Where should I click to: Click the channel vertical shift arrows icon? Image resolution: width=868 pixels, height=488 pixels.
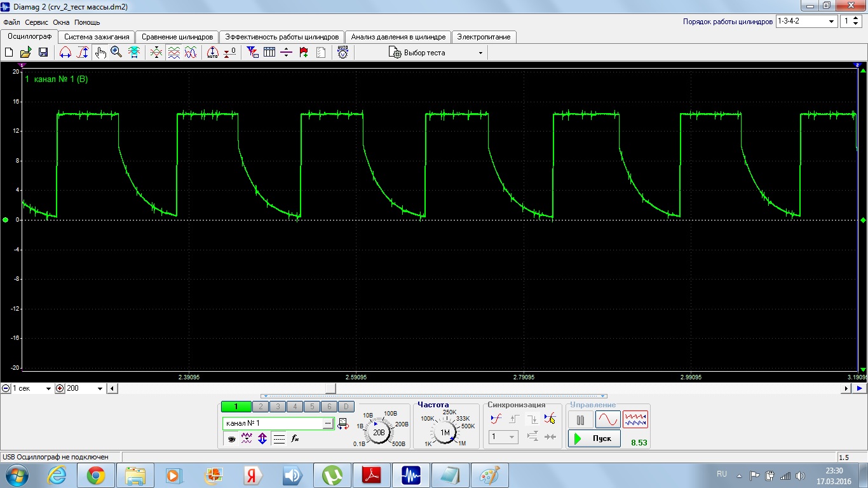click(262, 438)
